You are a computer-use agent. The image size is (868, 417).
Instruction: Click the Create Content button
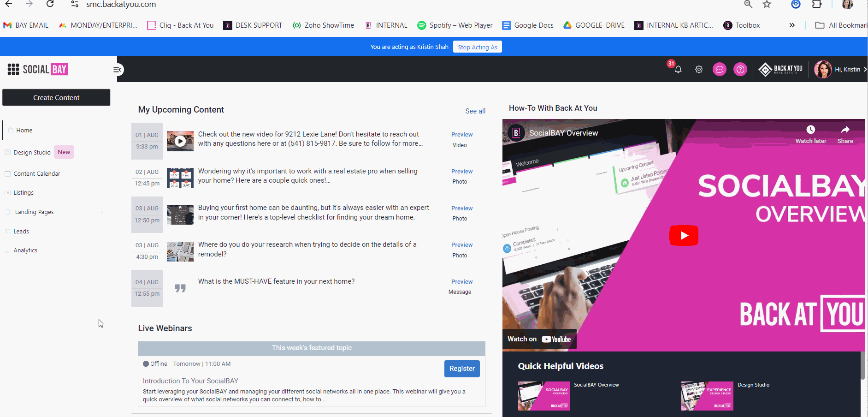56,98
